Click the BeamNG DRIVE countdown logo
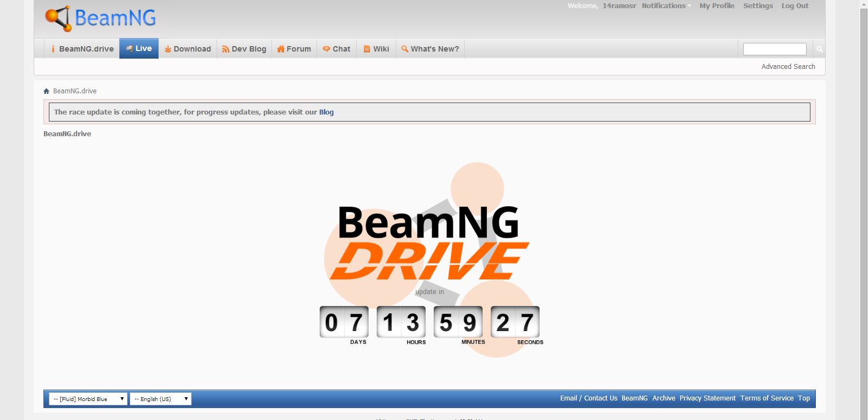 point(429,243)
